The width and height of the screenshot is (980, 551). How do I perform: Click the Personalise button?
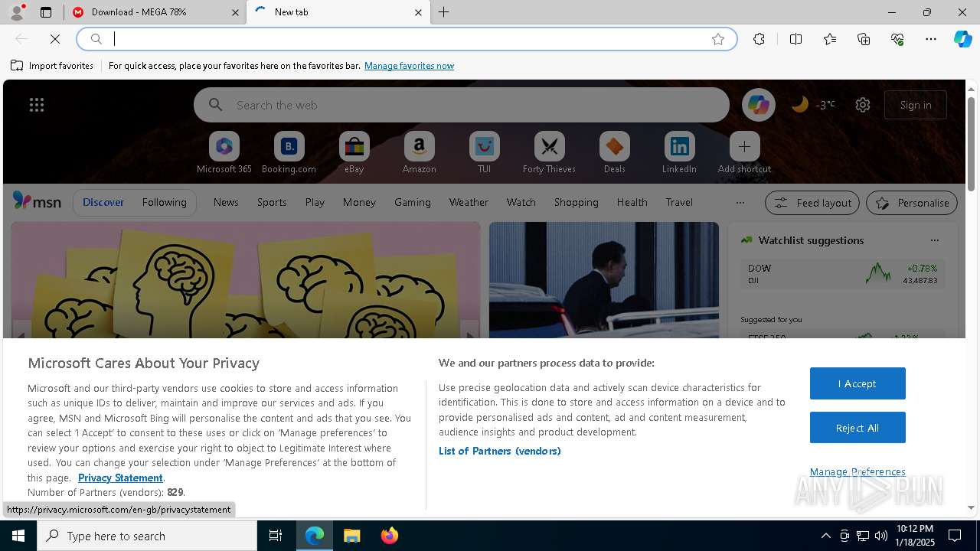click(912, 203)
